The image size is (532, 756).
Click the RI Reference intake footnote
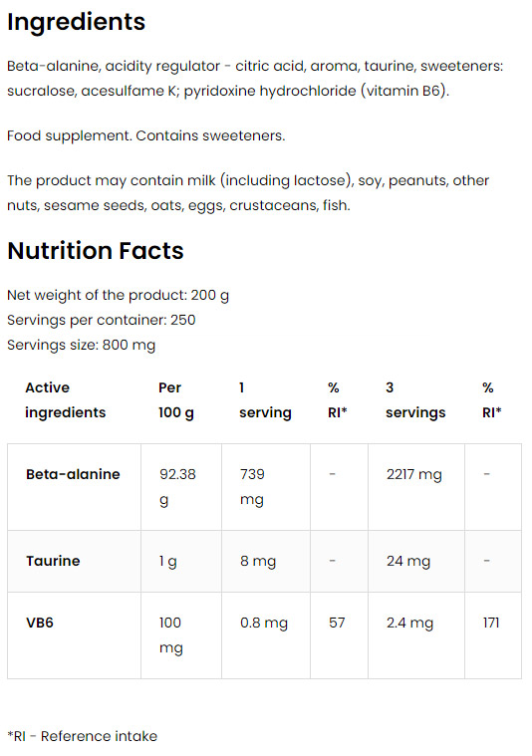point(83,736)
